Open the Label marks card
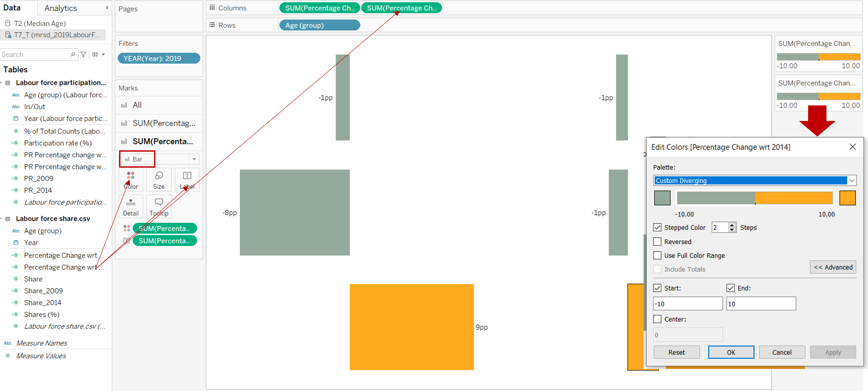Image resolution: width=868 pixels, height=391 pixels. coord(187,179)
